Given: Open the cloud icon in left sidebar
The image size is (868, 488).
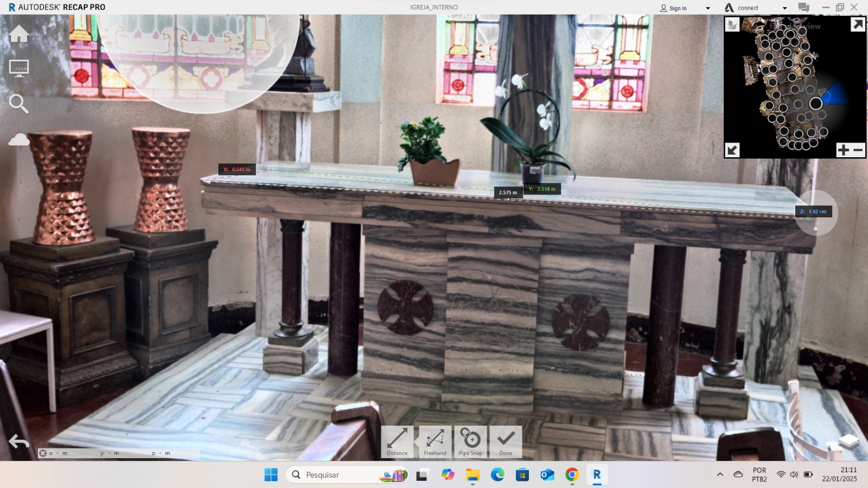Looking at the screenshot, I should tap(19, 140).
